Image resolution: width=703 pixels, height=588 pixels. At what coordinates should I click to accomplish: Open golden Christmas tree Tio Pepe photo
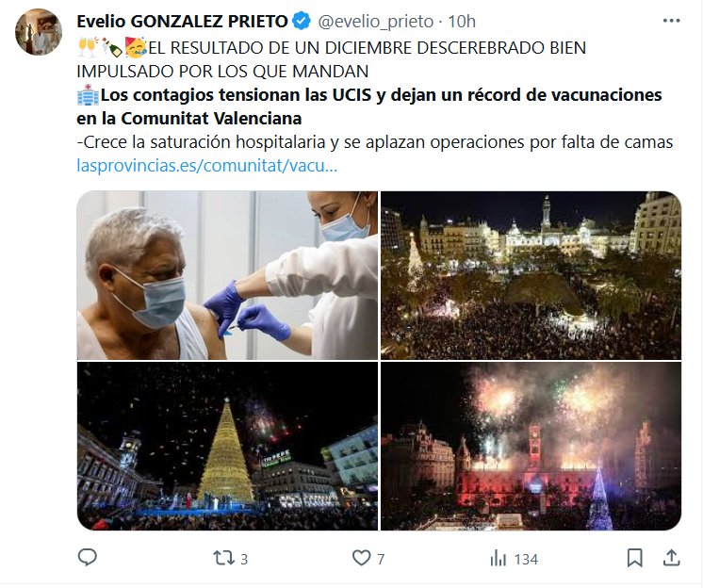(x=227, y=447)
